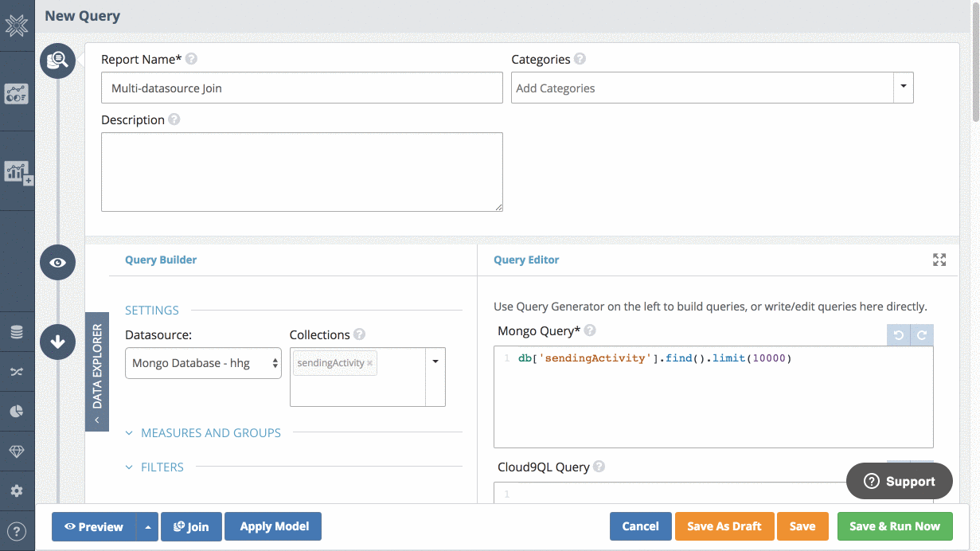Open the Add Categories dropdown
980x551 pixels.
click(x=903, y=87)
